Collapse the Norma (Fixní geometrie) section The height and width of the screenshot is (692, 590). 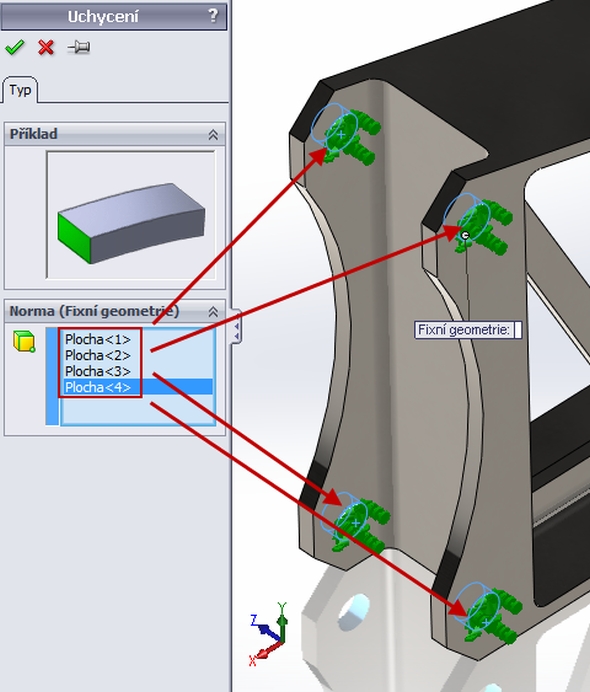tap(213, 312)
